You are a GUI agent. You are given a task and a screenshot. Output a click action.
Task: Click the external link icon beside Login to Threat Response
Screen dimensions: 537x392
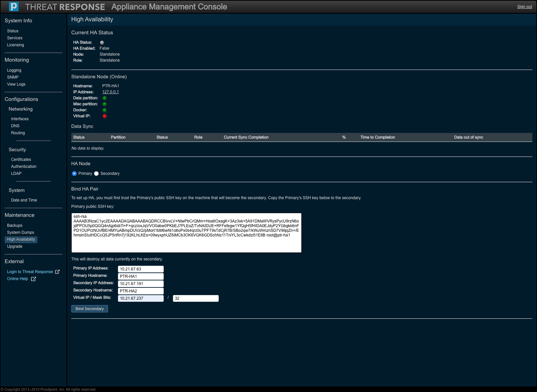point(57,272)
